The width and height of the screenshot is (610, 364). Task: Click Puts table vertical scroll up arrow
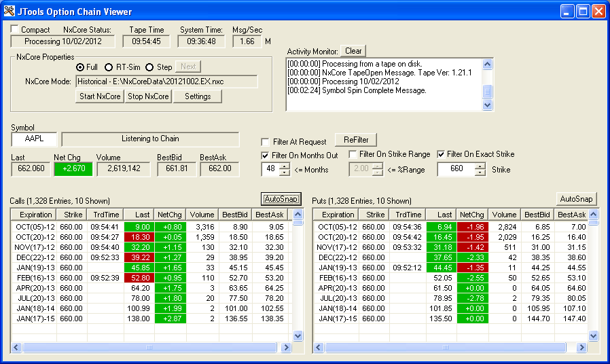tap(593, 215)
